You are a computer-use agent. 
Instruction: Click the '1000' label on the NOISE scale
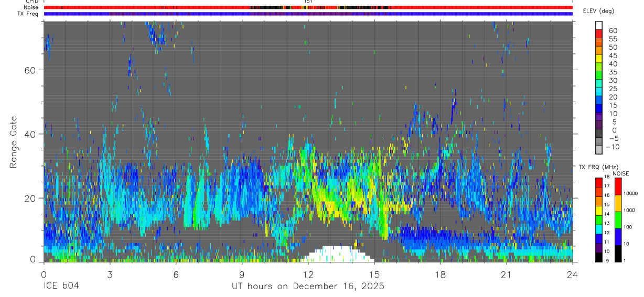[x=630, y=210]
